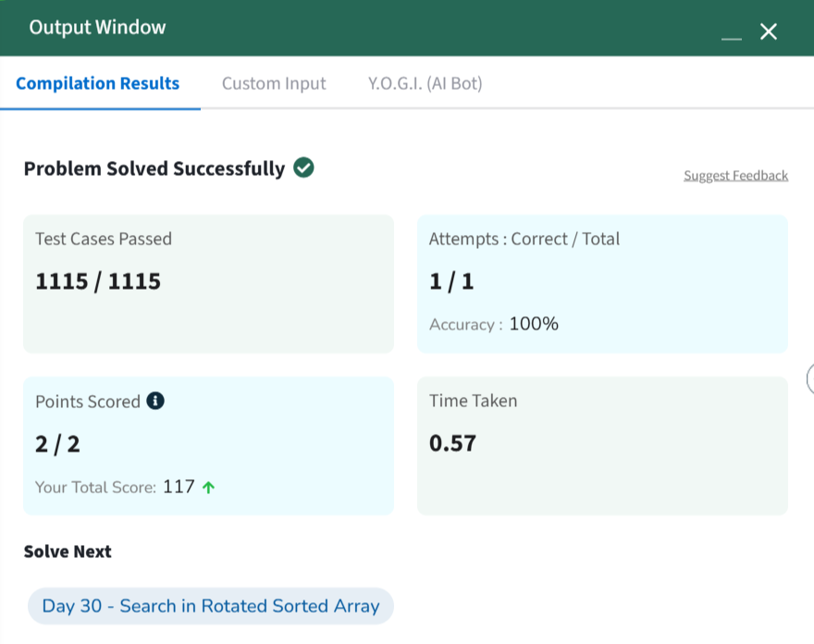Click the green success checkmark icon
814x644 pixels.
pos(303,167)
